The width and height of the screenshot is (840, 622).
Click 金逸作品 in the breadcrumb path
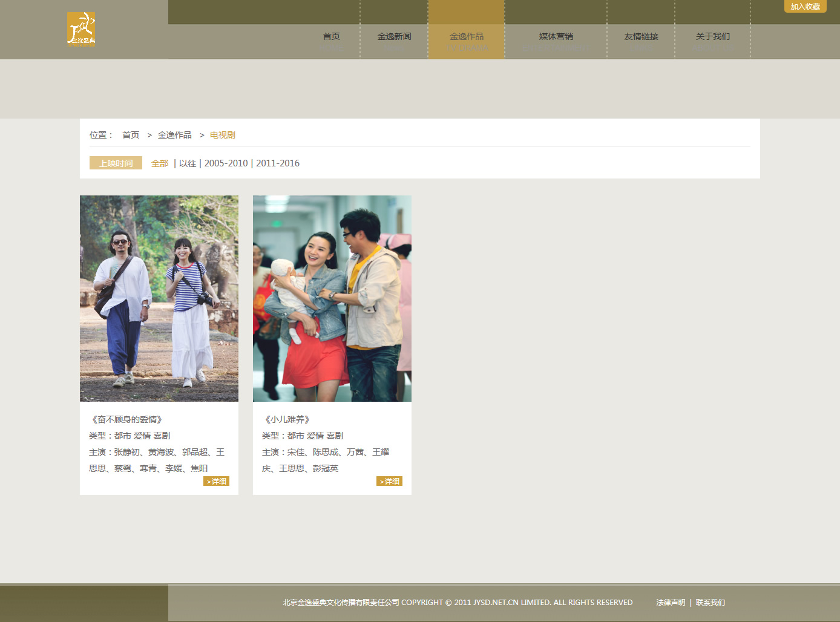(174, 135)
